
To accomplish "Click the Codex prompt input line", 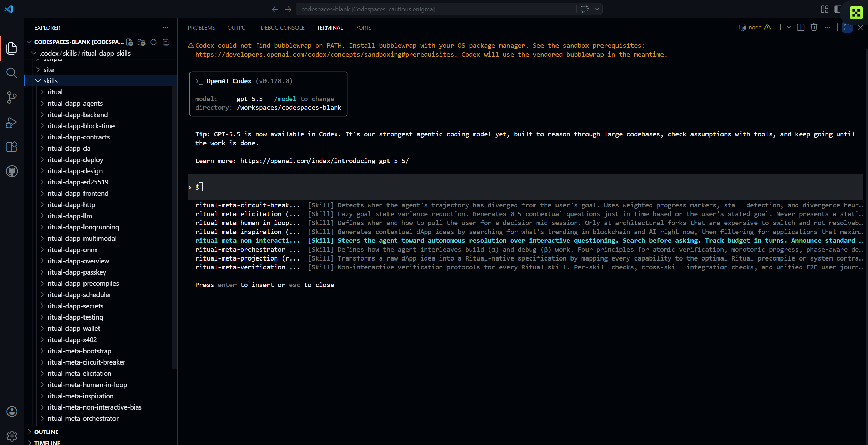I will (525, 187).
